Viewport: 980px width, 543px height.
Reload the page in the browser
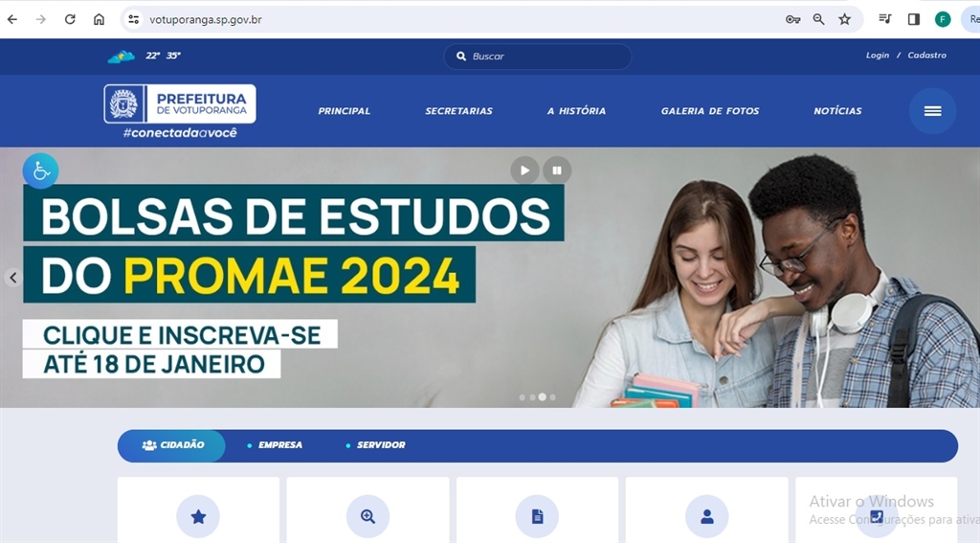coord(70,19)
